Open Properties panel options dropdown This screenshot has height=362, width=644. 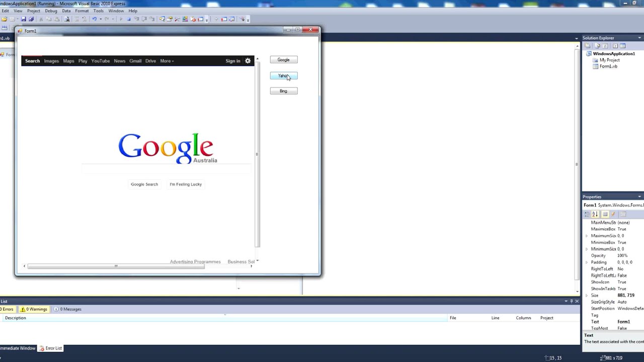(639, 197)
